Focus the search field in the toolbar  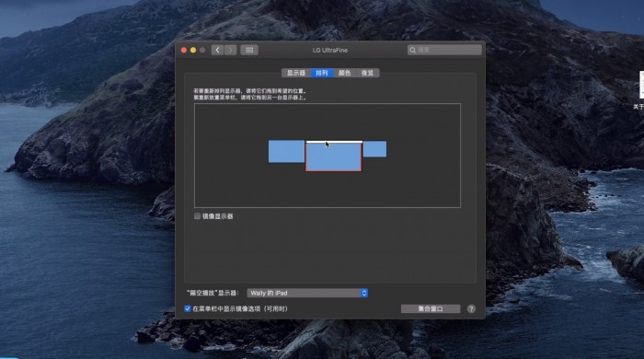click(444, 50)
